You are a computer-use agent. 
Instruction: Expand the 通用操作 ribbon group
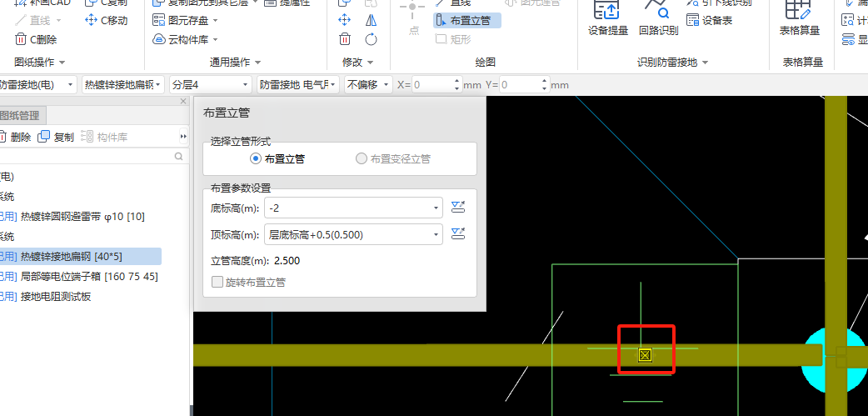[x=257, y=63]
